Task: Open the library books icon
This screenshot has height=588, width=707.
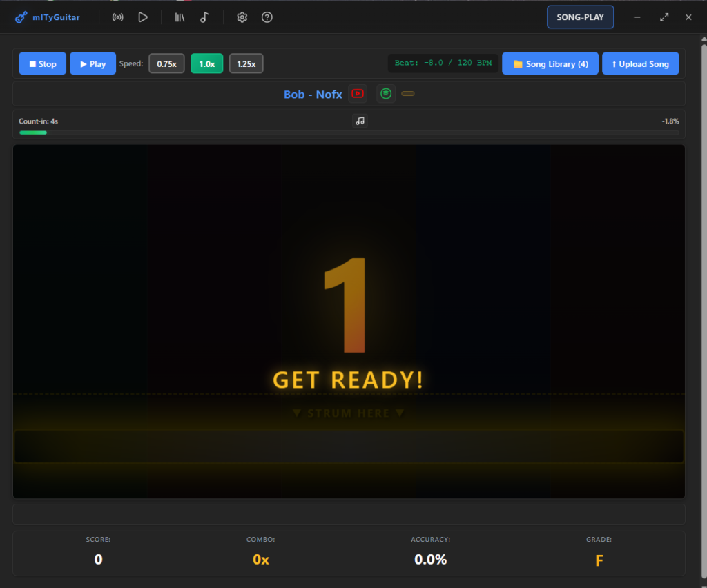Action: pyautogui.click(x=180, y=17)
